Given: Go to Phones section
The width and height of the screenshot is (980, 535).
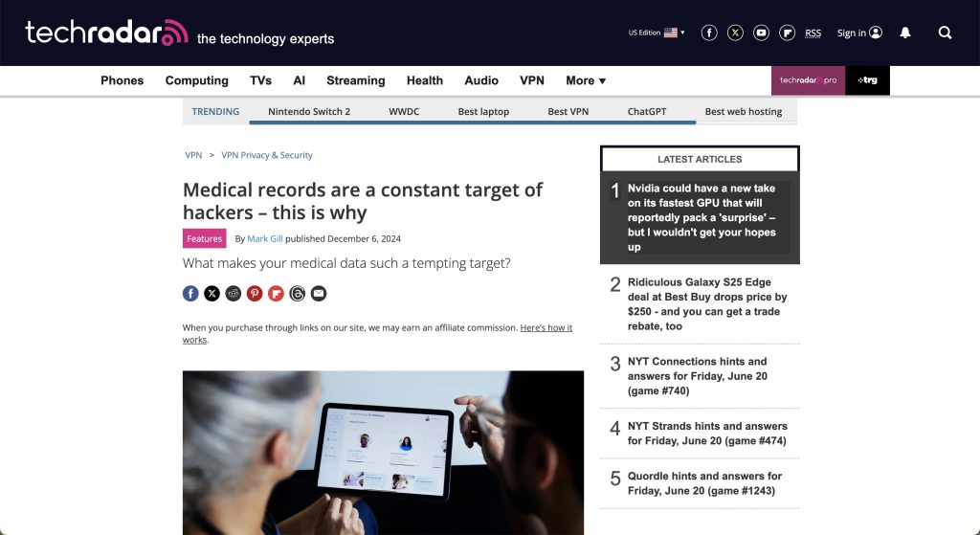Looking at the screenshot, I should tap(122, 80).
